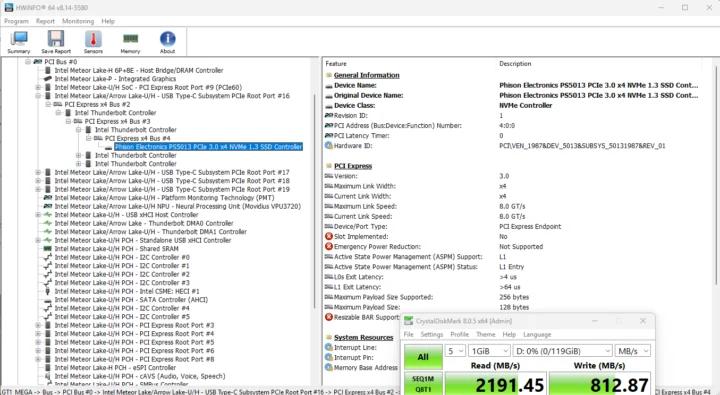This screenshot has width=720, height=395.
Task: Open the D: drive selection dropdown
Action: [x=562, y=351]
